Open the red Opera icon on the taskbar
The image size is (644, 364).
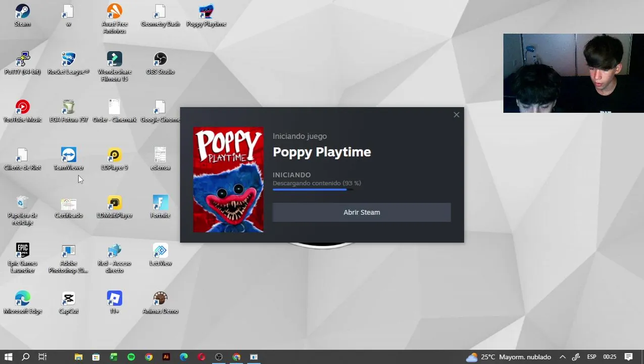(x=201, y=357)
